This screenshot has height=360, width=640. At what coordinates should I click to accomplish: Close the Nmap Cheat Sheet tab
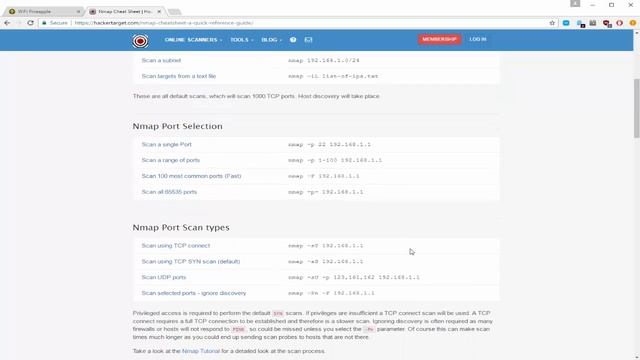click(159, 11)
